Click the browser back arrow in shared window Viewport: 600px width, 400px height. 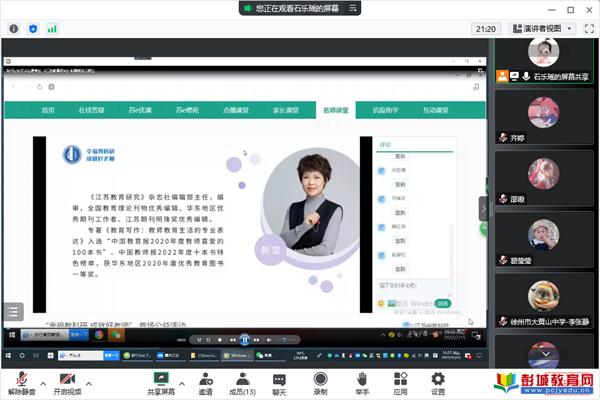point(14,87)
